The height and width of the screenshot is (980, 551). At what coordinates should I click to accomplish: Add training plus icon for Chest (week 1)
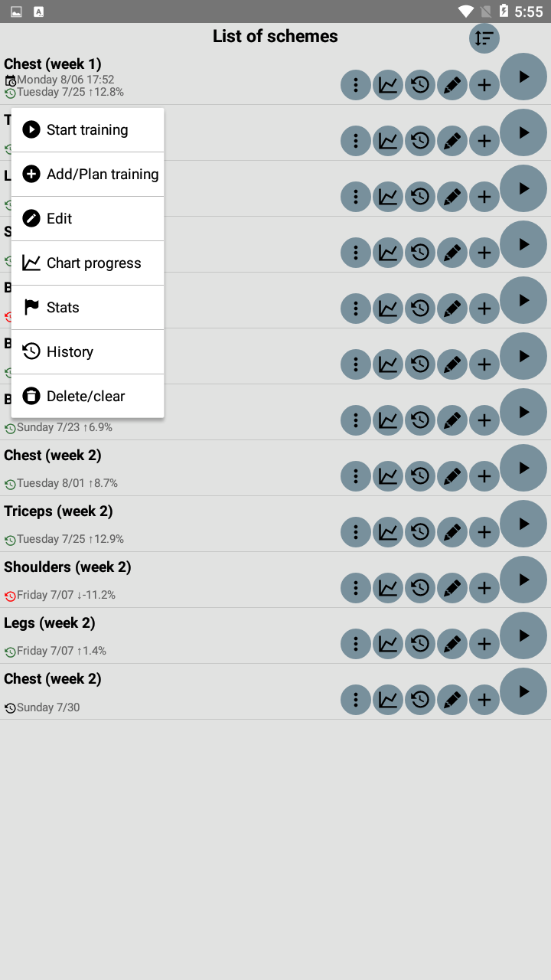[x=484, y=85]
